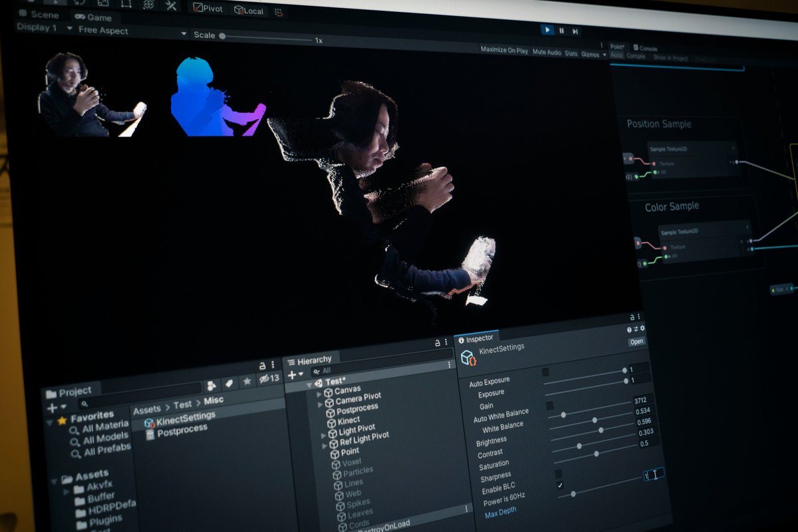Select the Postprocess asset file
798x532 pixels.
tap(176, 431)
